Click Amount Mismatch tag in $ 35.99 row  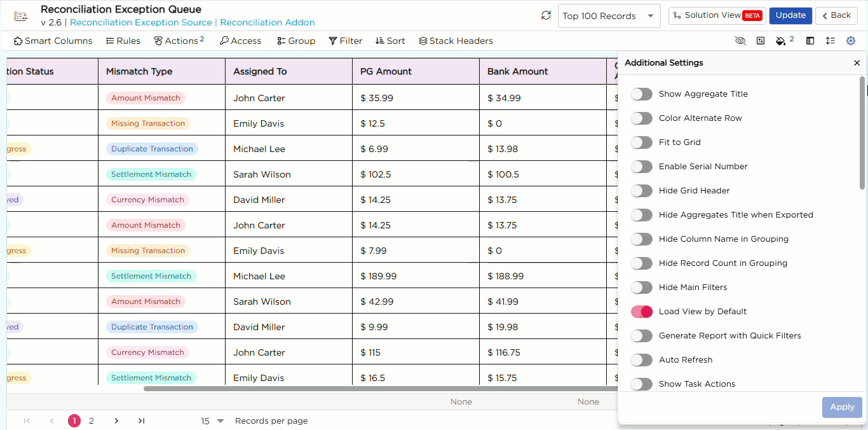point(146,98)
